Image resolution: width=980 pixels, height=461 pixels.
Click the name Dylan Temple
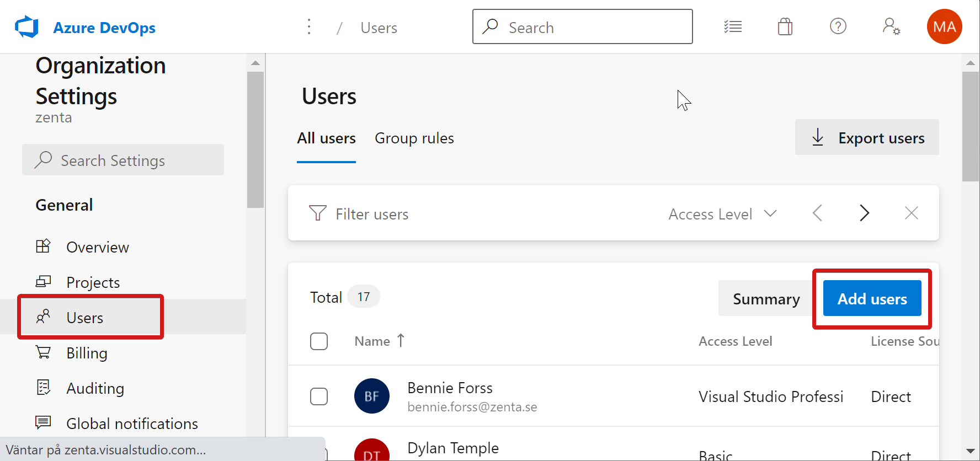(453, 448)
